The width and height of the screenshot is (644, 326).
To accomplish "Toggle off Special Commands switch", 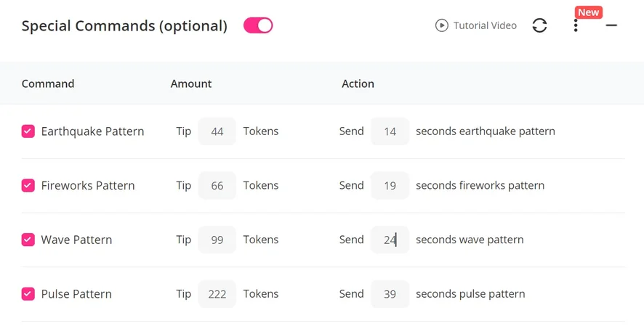I will click(258, 25).
